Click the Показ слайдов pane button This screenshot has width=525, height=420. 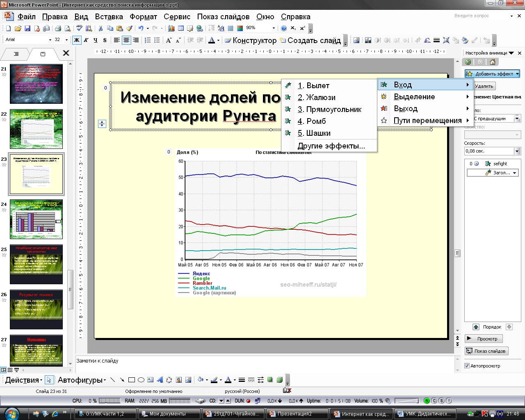(x=486, y=351)
